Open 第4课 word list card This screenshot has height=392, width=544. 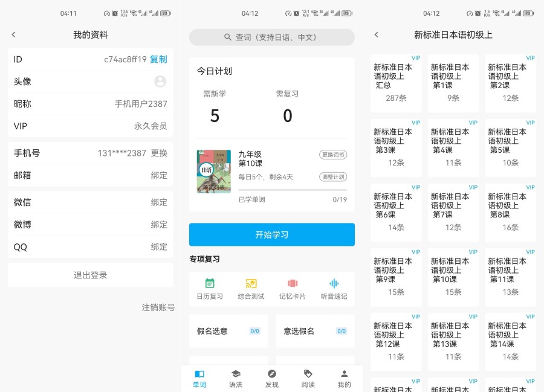point(453,148)
